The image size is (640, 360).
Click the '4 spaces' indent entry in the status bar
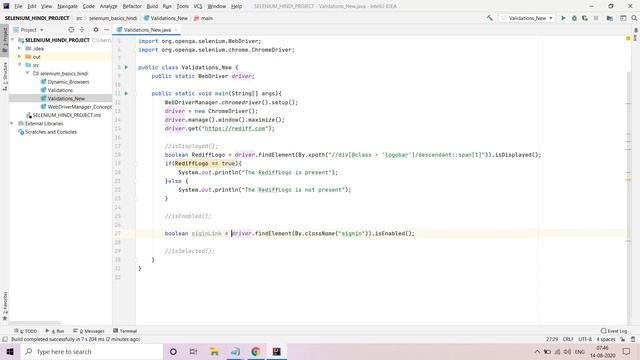(x=606, y=339)
